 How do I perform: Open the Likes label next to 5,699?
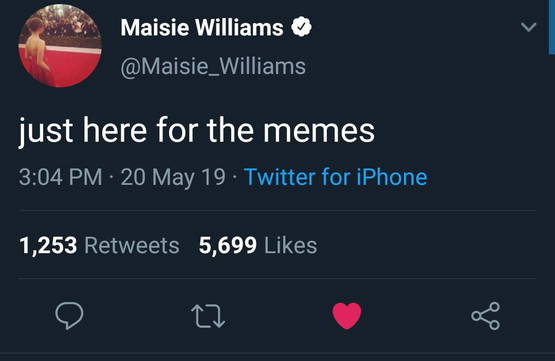[x=291, y=246]
